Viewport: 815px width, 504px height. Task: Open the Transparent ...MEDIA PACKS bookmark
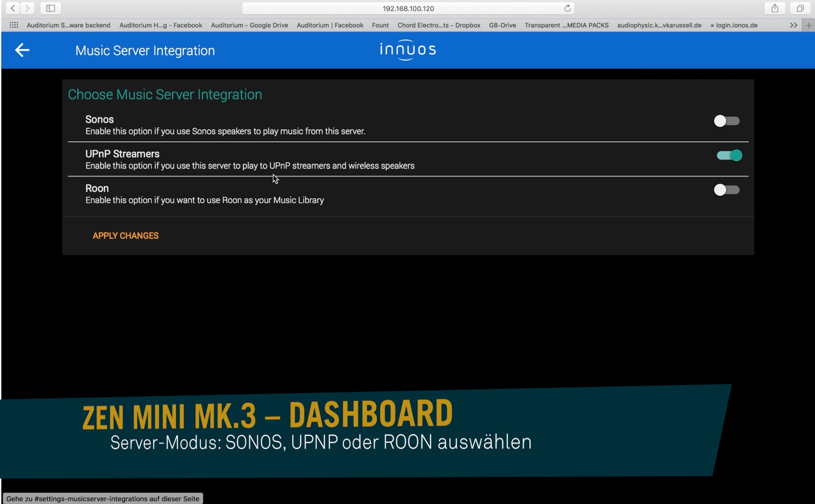567,25
